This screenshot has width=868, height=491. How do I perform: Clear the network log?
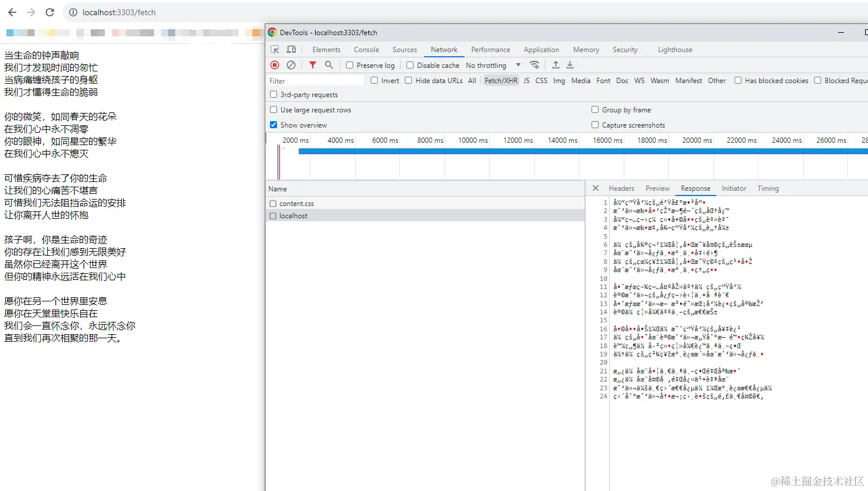290,65
